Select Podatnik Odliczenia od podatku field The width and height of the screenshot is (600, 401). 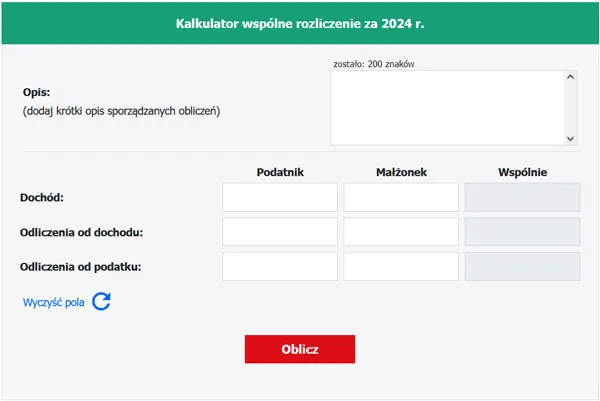(x=280, y=267)
